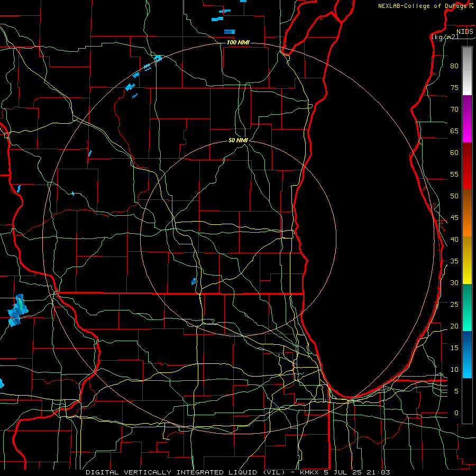Click the magenta-purple segment of the color bar
The image size is (476, 476).
(467, 118)
